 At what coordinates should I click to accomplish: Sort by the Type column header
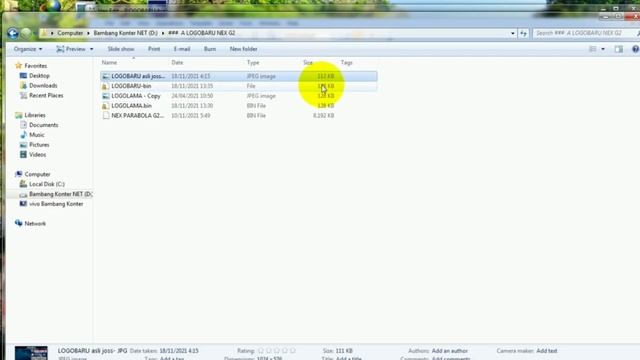(x=253, y=62)
